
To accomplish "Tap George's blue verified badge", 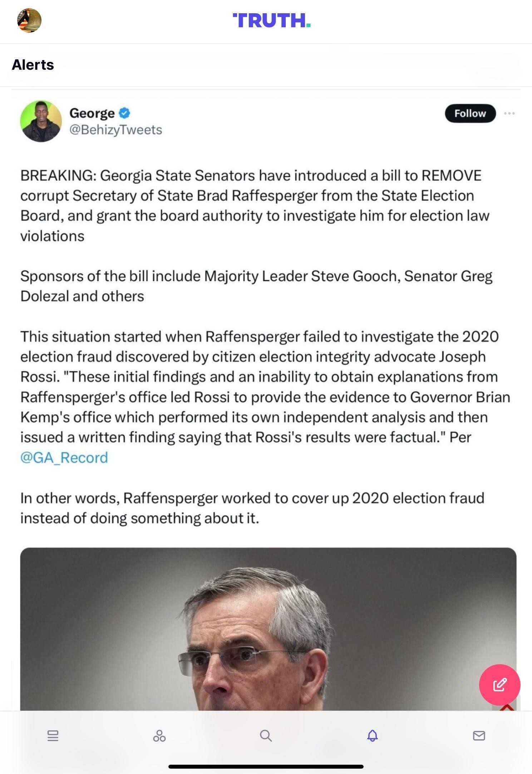I will tap(124, 113).
